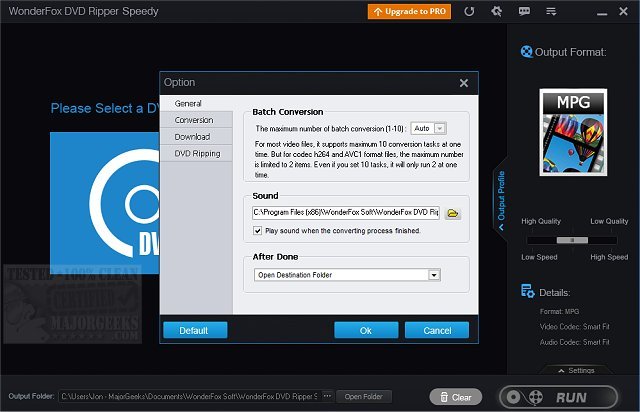Click the Clear button with trash icon
Screen dimensions: 640x412
click(x=456, y=397)
